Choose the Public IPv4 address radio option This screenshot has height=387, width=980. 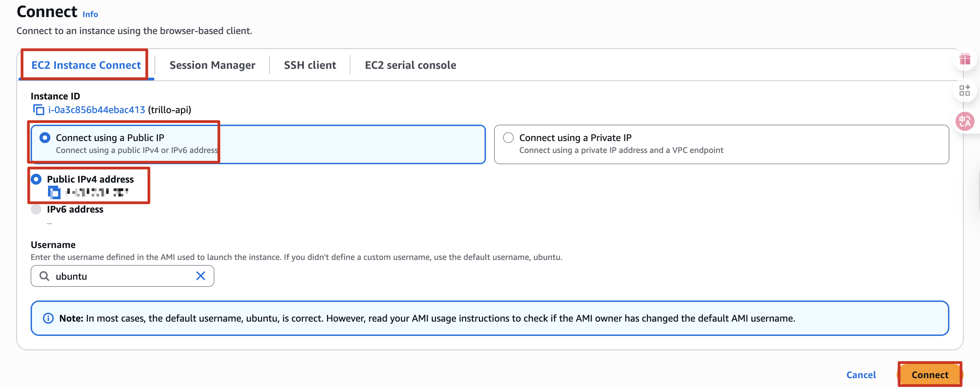coord(36,179)
